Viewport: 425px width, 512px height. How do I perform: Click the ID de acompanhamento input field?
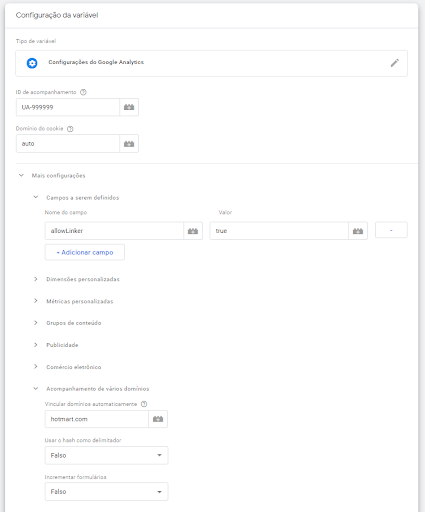coord(68,107)
